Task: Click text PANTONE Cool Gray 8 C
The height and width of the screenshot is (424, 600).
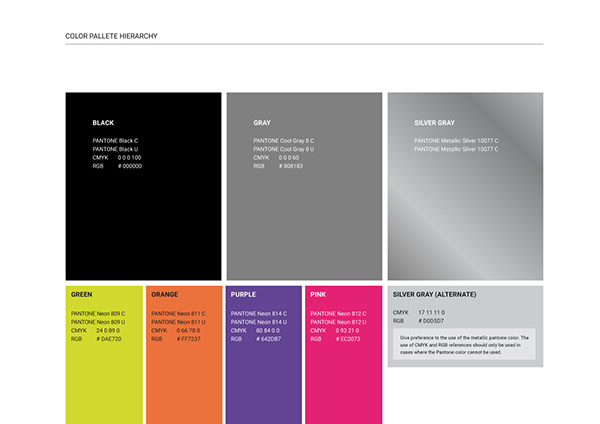Action: point(284,141)
